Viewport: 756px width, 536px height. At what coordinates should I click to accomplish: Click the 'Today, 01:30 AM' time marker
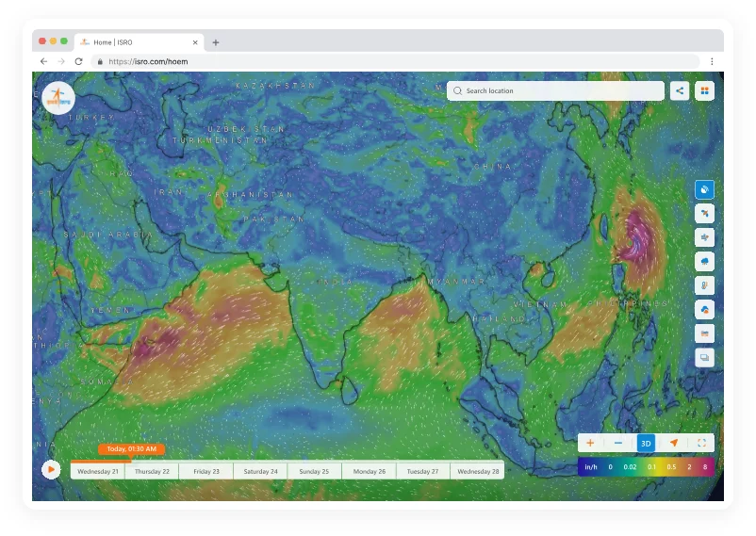pyautogui.click(x=132, y=448)
